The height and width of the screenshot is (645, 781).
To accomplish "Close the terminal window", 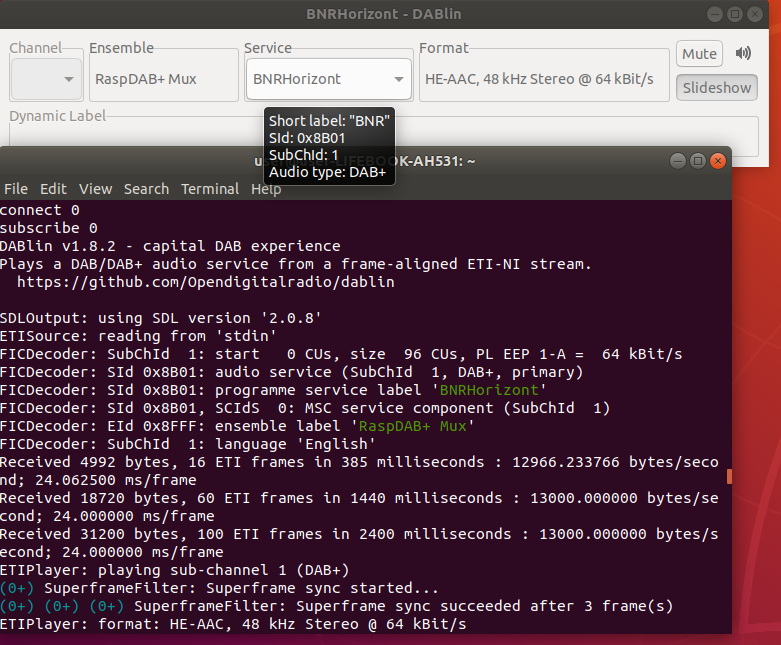I will pyautogui.click(x=718, y=161).
